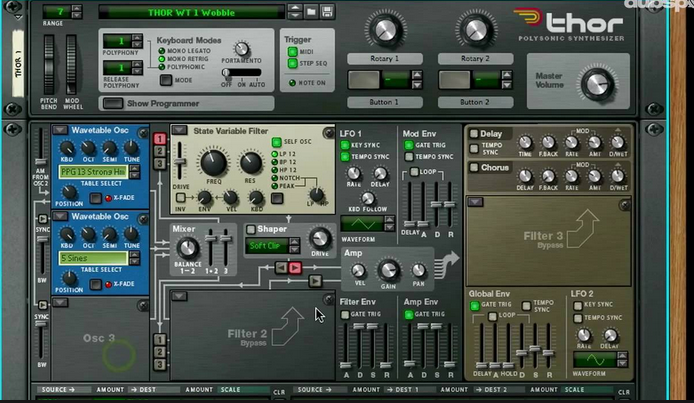Image resolution: width=694 pixels, height=403 pixels.
Task: Click the Show Programmer button
Action: click(112, 103)
